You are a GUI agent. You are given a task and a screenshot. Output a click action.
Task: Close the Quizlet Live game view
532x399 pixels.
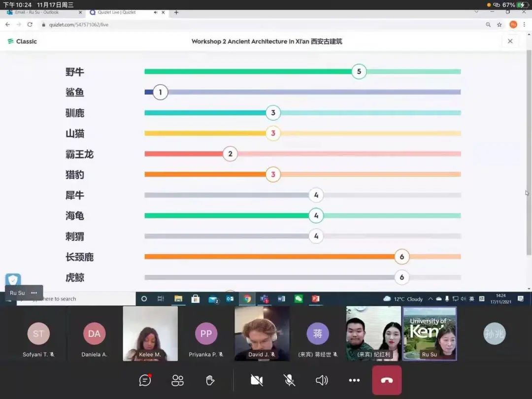click(510, 41)
